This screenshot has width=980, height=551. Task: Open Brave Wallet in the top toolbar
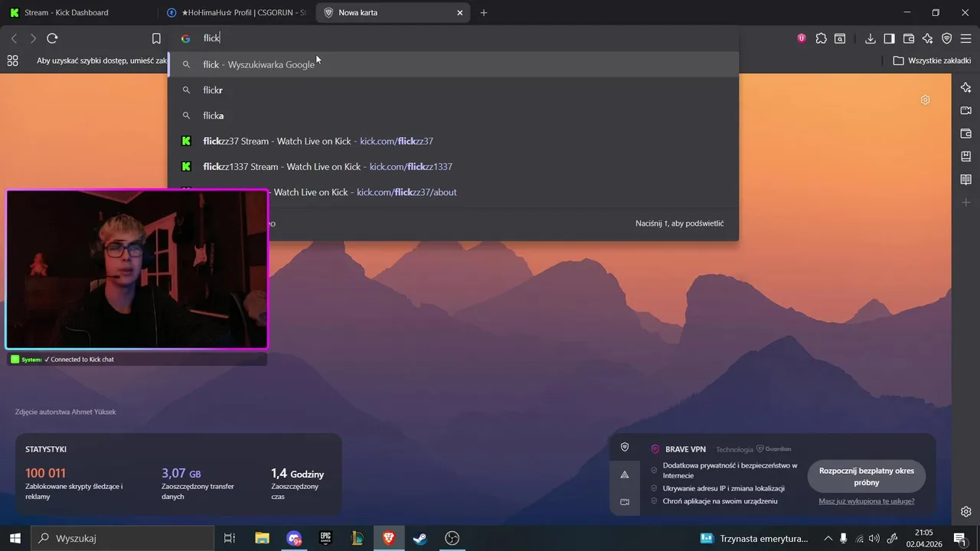pos(909,38)
